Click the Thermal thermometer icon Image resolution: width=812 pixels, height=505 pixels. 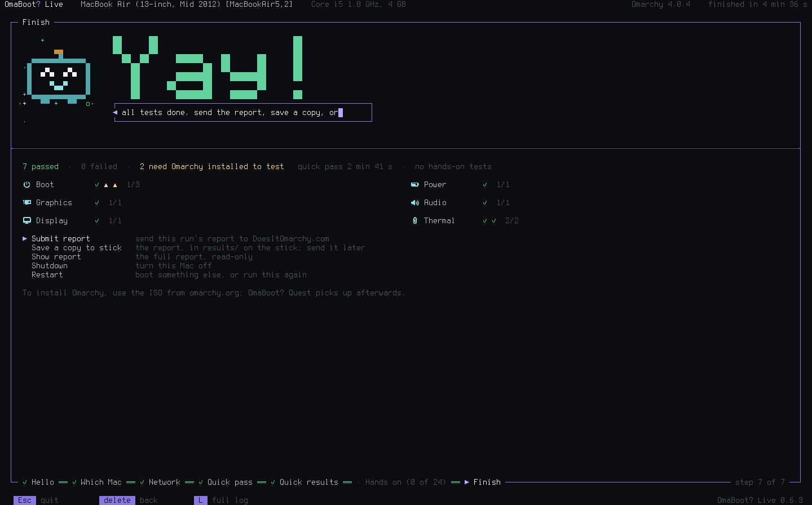coord(414,220)
